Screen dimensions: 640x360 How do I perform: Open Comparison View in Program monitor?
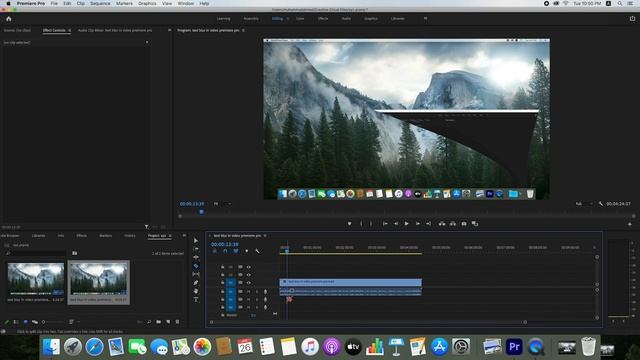point(475,224)
